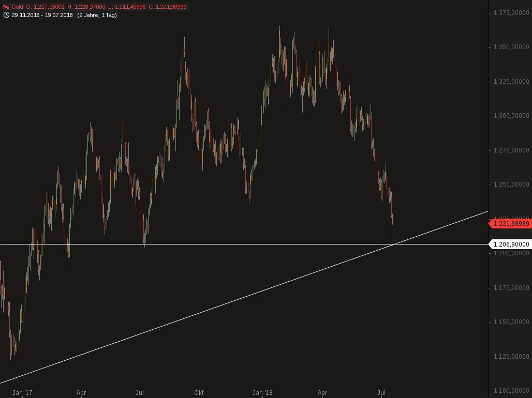Viewport: 532px width, 398px height.
Task: Click the opening price value O: 1.227,15002
Action: click(46, 7)
